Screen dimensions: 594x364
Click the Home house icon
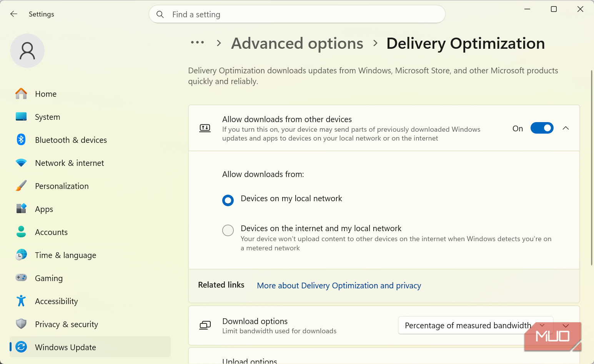[x=21, y=94]
